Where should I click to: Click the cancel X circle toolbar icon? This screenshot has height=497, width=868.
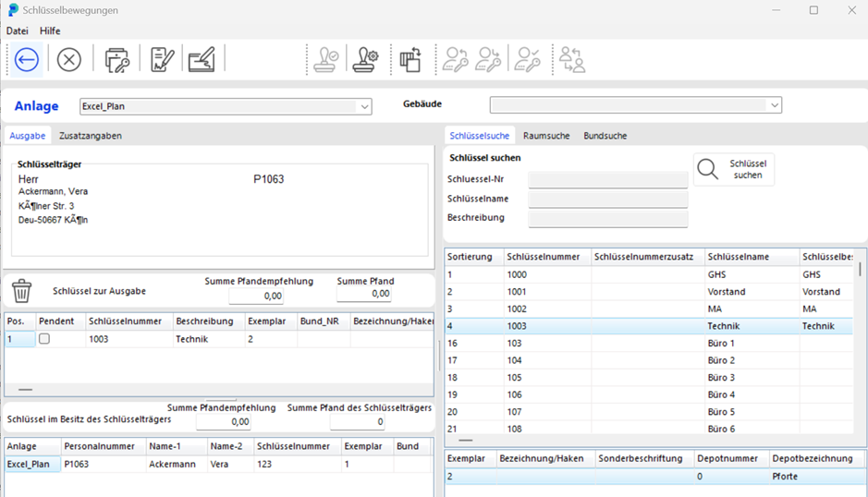[69, 60]
